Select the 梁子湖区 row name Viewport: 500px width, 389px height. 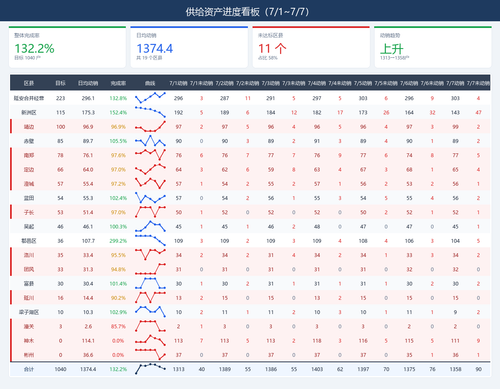pyautogui.click(x=29, y=312)
